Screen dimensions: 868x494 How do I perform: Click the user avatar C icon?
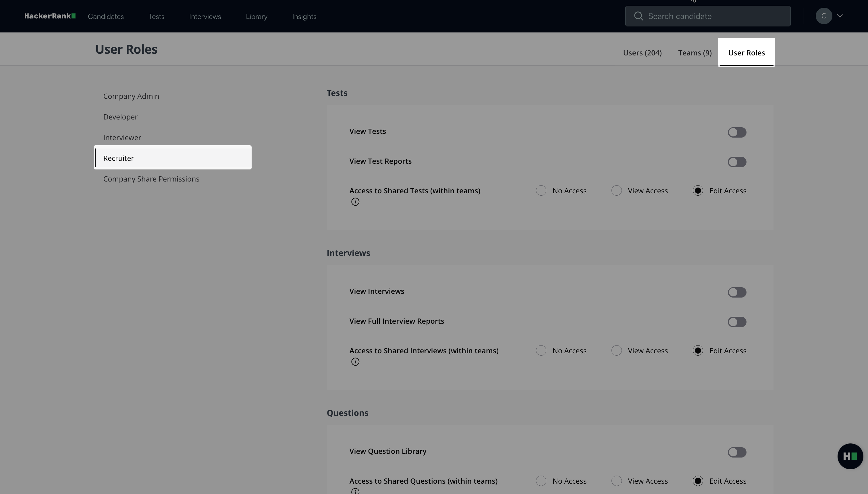[823, 16]
